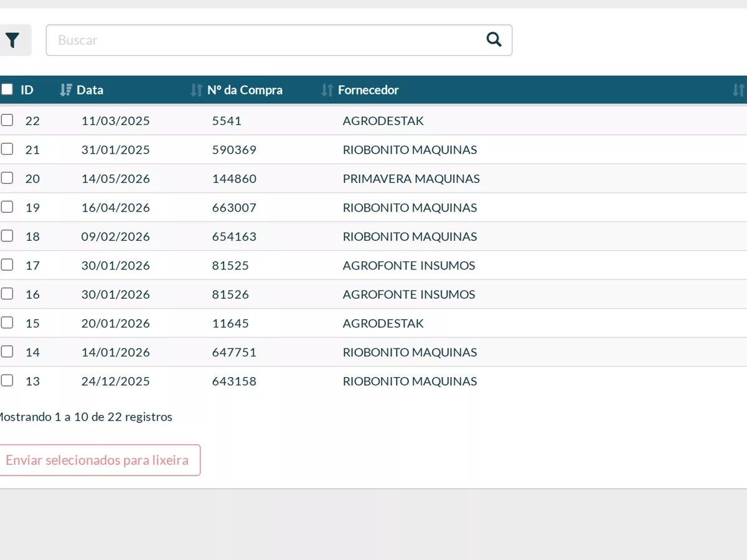Click purchase number 144860
The image size is (747, 560).
click(x=234, y=179)
